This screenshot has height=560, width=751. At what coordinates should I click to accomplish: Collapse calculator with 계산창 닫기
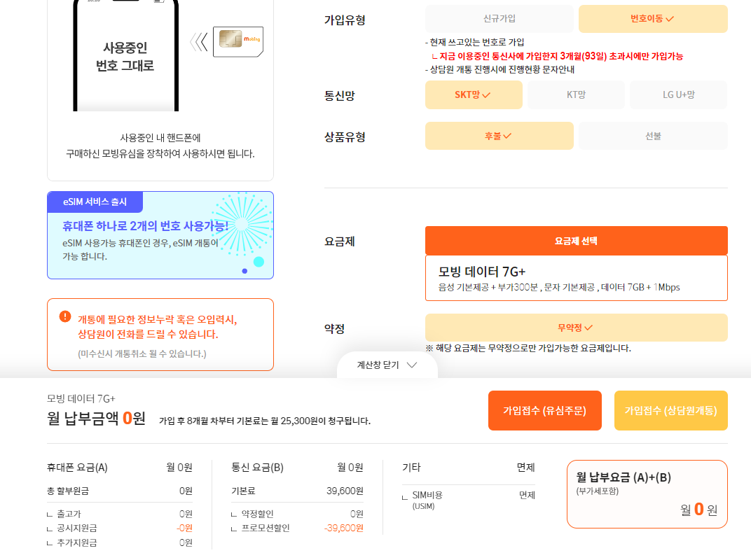click(x=387, y=365)
